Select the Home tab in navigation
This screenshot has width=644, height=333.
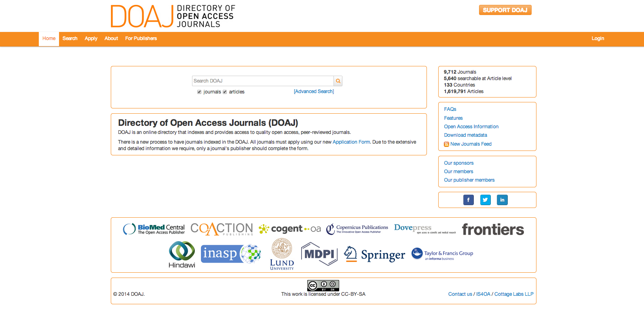coord(49,39)
